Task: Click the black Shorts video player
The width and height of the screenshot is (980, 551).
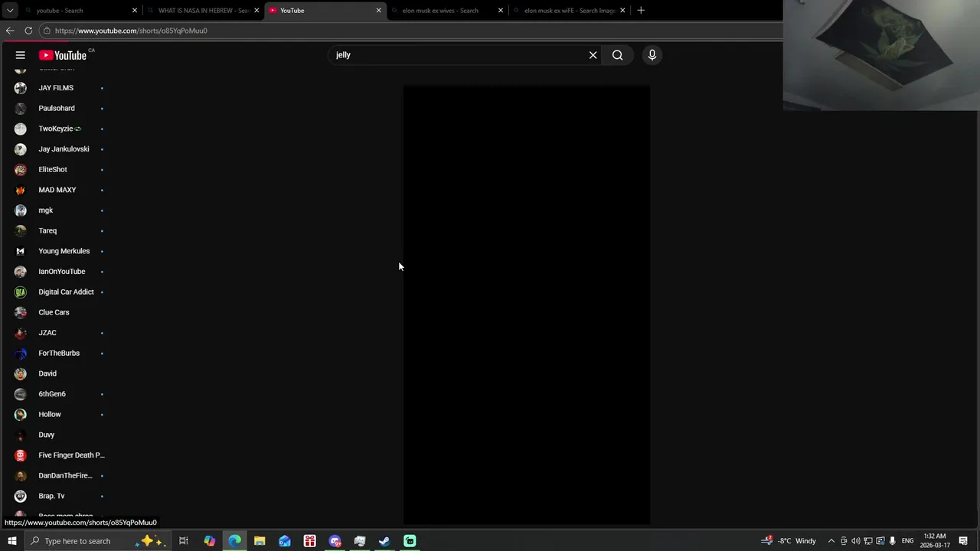Action: tap(527, 305)
